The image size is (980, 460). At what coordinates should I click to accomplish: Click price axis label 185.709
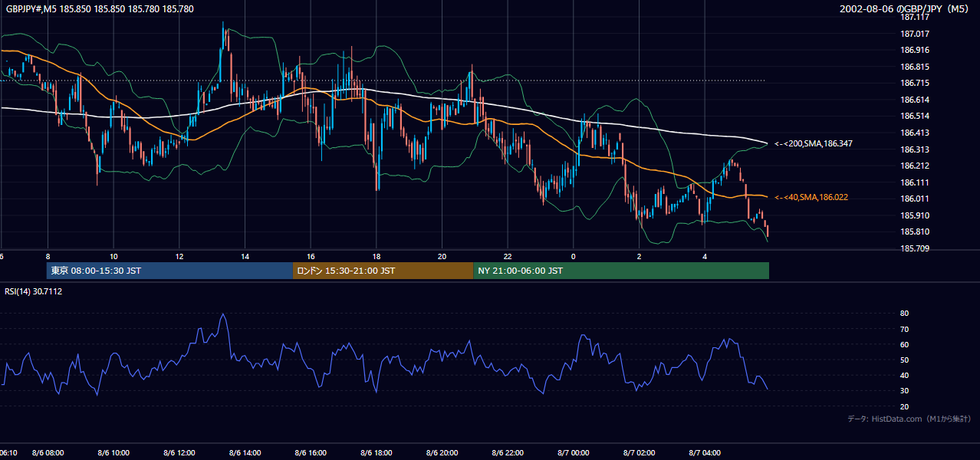pos(915,248)
